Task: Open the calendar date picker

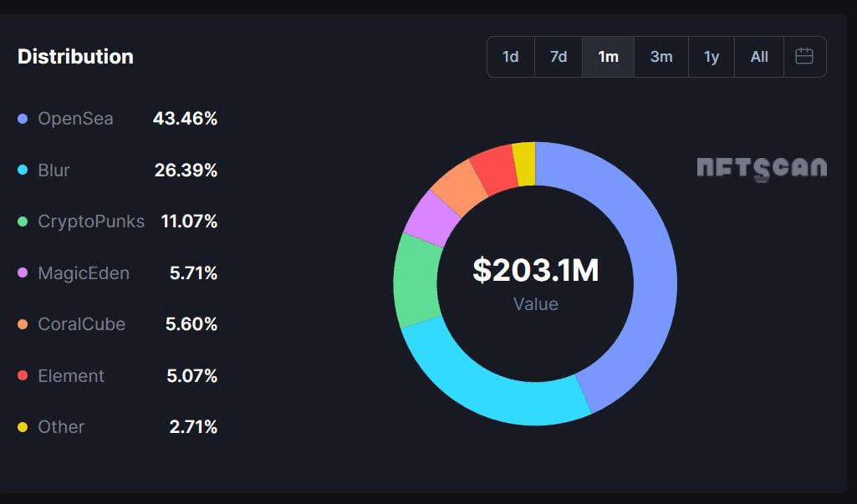Action: click(804, 56)
